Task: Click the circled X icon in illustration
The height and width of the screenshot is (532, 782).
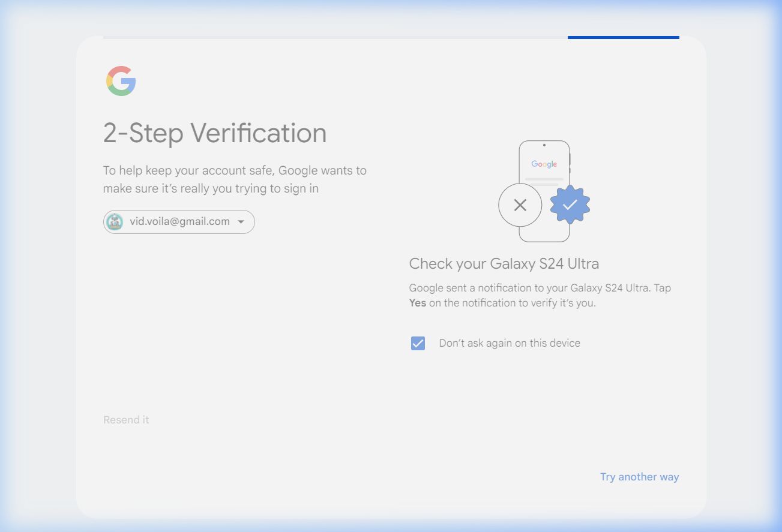Action: point(520,205)
